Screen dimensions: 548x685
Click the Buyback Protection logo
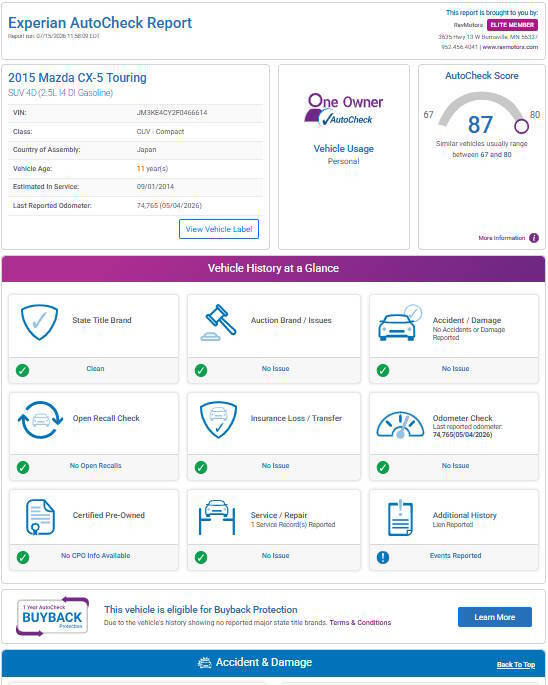[x=52, y=616]
